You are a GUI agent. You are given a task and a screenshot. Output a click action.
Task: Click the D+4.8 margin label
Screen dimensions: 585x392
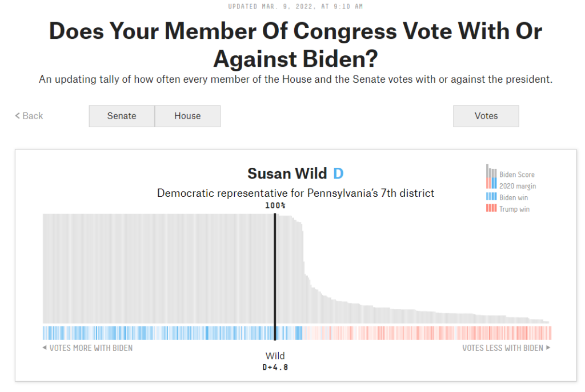pyautogui.click(x=275, y=367)
